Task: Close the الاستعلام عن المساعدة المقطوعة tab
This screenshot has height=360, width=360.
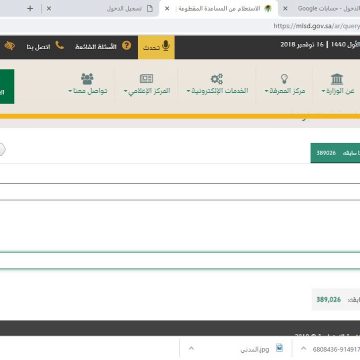Action: [x=167, y=9]
